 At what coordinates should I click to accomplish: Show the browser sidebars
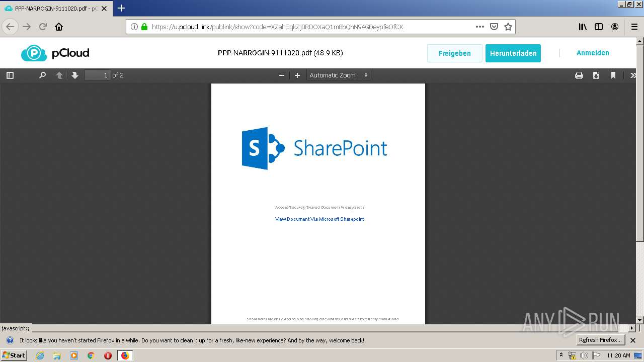click(x=599, y=27)
